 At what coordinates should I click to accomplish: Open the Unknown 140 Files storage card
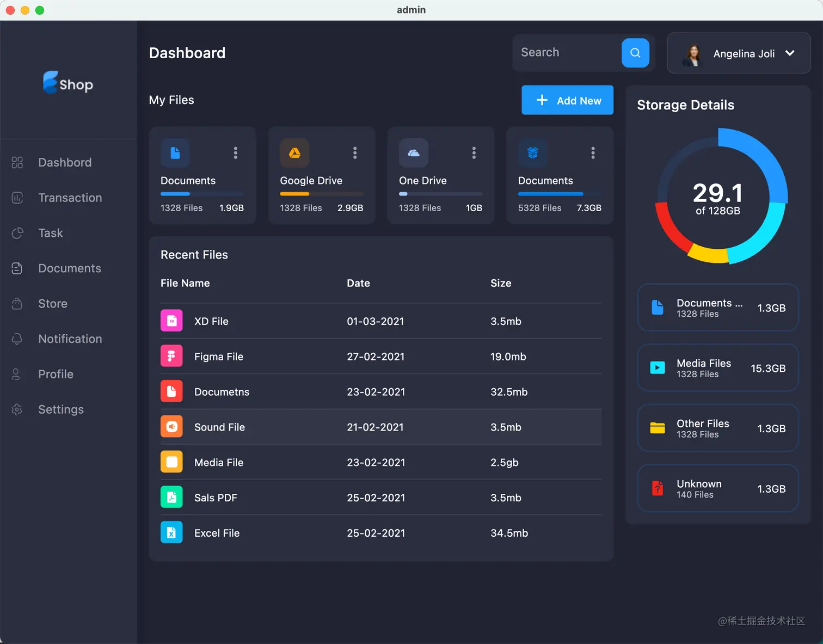[717, 488]
